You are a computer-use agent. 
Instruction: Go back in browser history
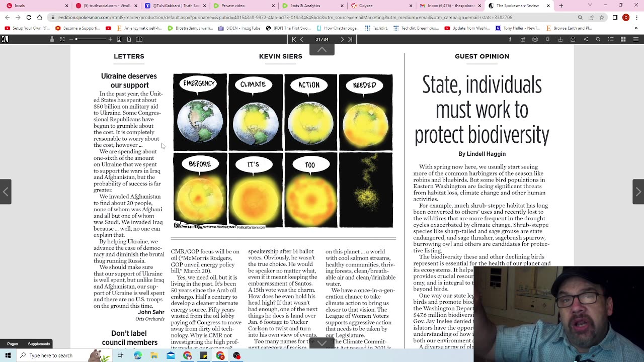click(7, 18)
